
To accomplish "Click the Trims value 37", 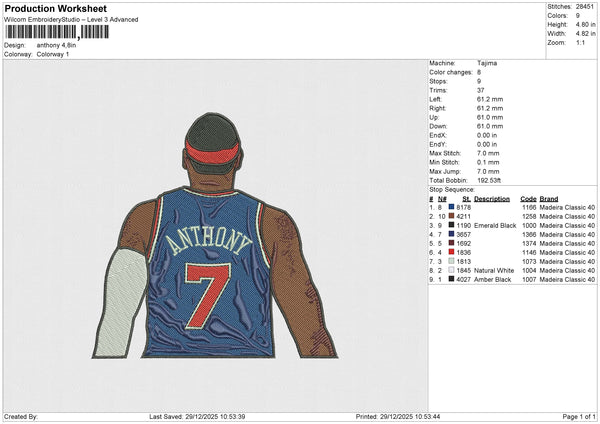I will click(x=481, y=90).
